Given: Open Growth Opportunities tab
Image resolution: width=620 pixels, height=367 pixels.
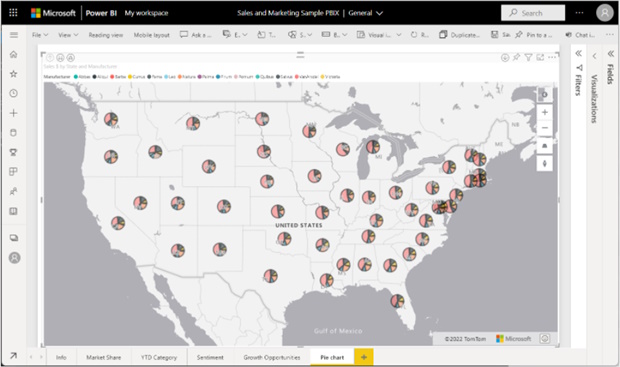Looking at the screenshot, I should pos(272,357).
